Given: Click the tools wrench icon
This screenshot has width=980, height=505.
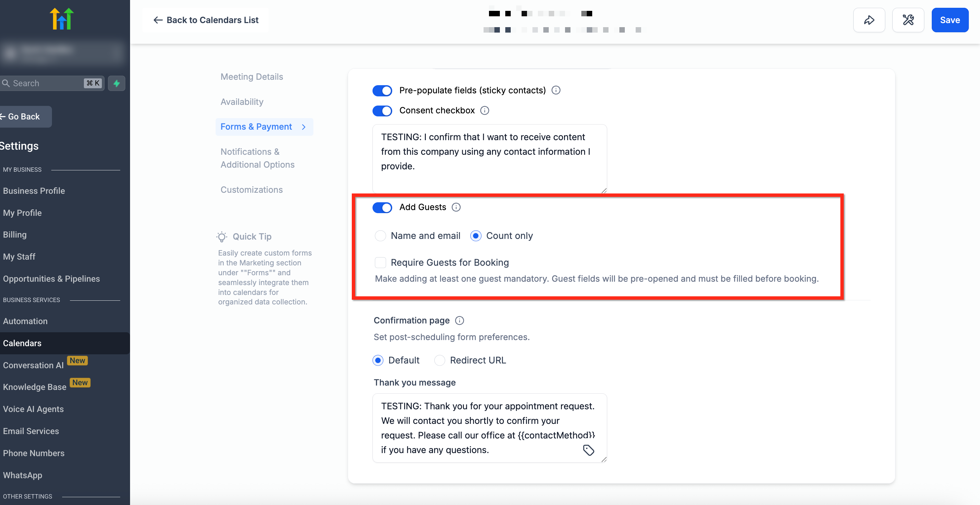Looking at the screenshot, I should click(x=908, y=20).
